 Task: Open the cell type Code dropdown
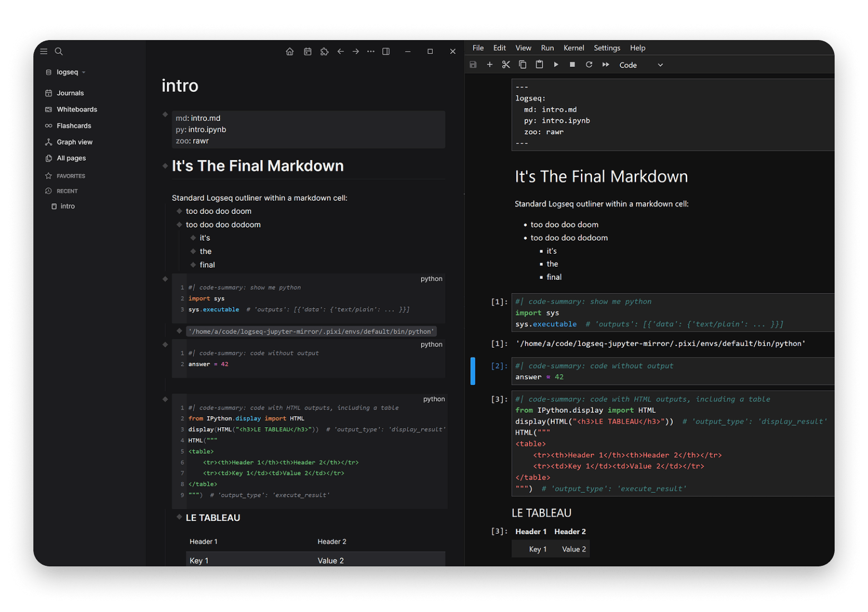(641, 65)
